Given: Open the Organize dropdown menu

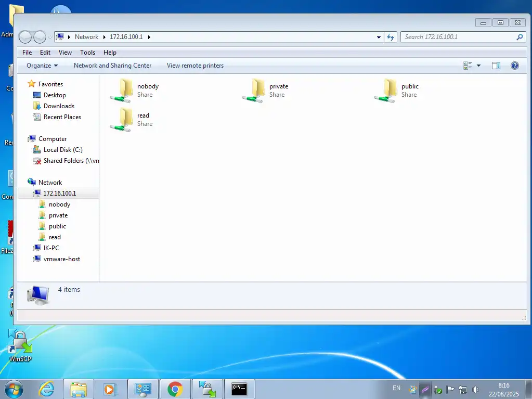Looking at the screenshot, I should (x=42, y=66).
